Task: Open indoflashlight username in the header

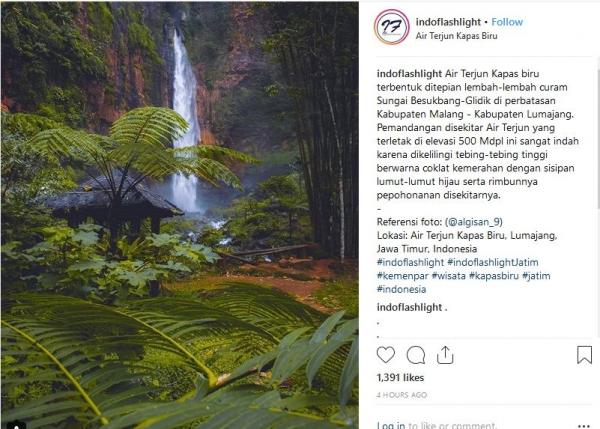Action: click(448, 20)
